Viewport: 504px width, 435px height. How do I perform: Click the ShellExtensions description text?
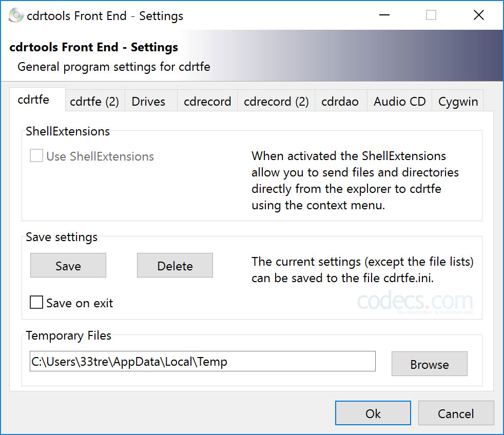355,181
